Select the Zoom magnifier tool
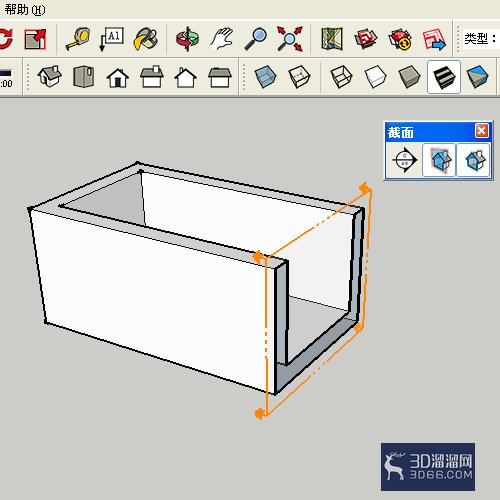Viewport: 500px width, 500px height. pyautogui.click(x=256, y=39)
